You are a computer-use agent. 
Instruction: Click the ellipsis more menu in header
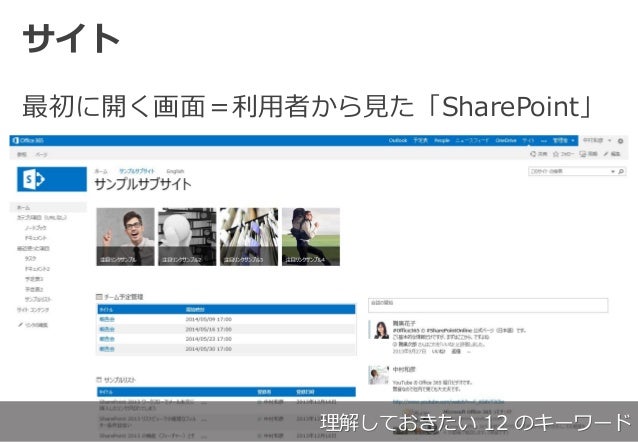coord(544,141)
